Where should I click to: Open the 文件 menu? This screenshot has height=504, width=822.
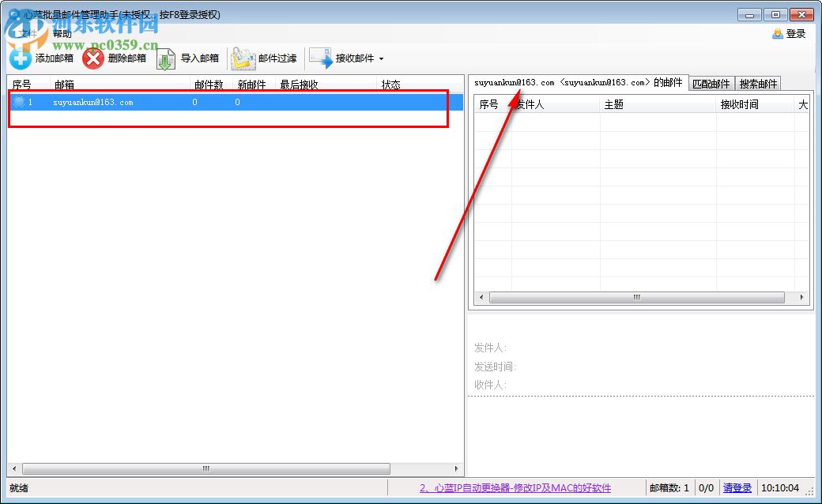pyautogui.click(x=28, y=33)
